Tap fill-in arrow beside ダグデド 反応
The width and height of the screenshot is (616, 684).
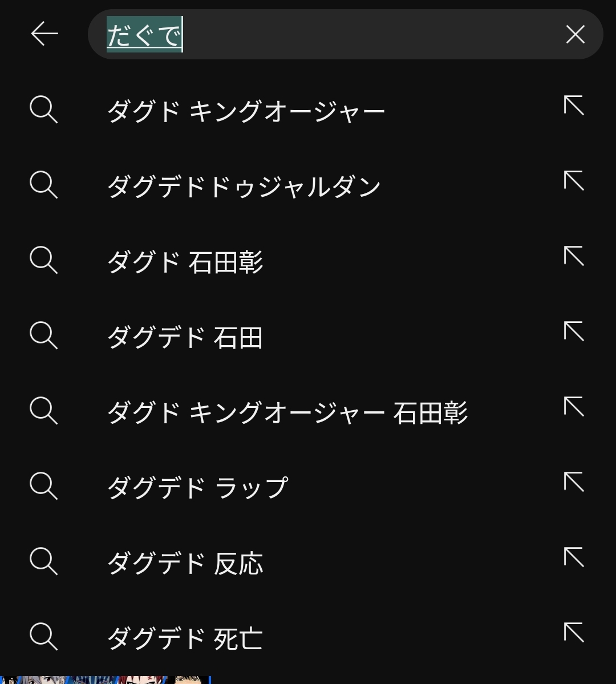coord(574,558)
